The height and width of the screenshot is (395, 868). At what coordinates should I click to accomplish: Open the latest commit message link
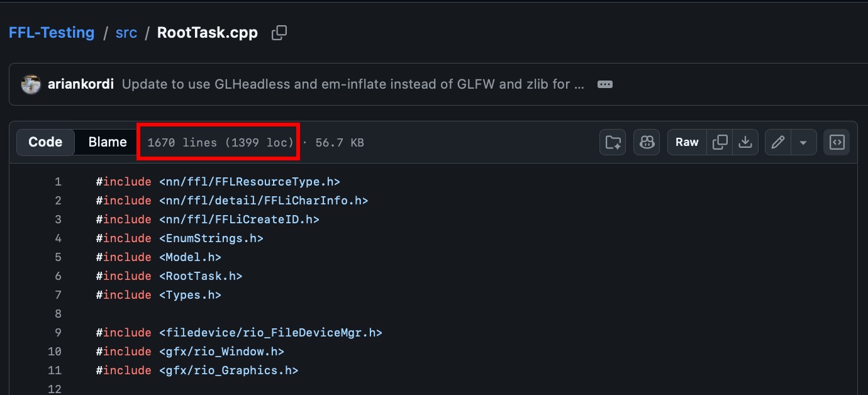coord(353,84)
